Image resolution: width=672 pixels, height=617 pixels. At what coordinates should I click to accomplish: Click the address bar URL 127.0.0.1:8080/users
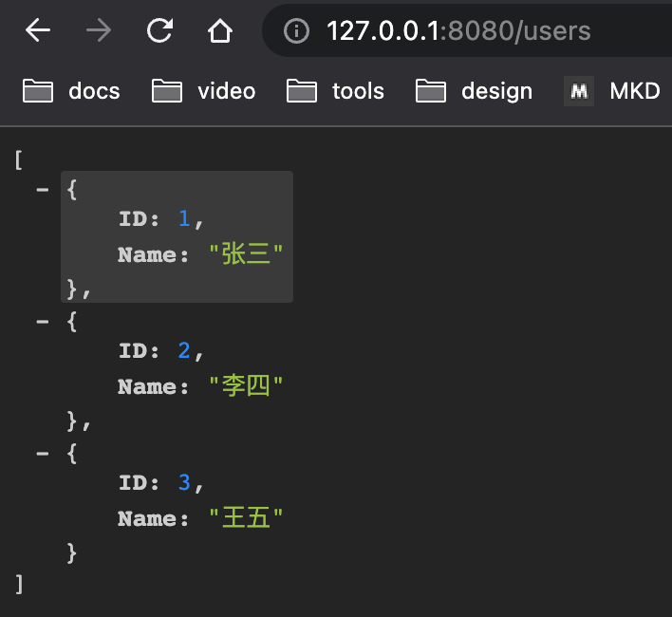pos(458,30)
